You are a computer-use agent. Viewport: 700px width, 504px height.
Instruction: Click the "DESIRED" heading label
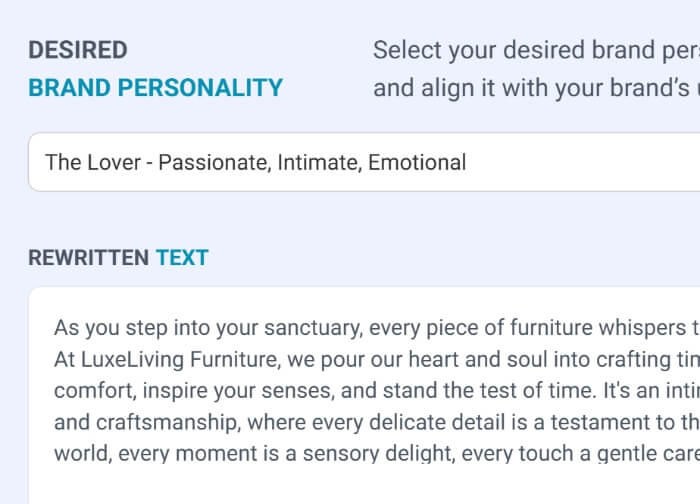pos(78,50)
